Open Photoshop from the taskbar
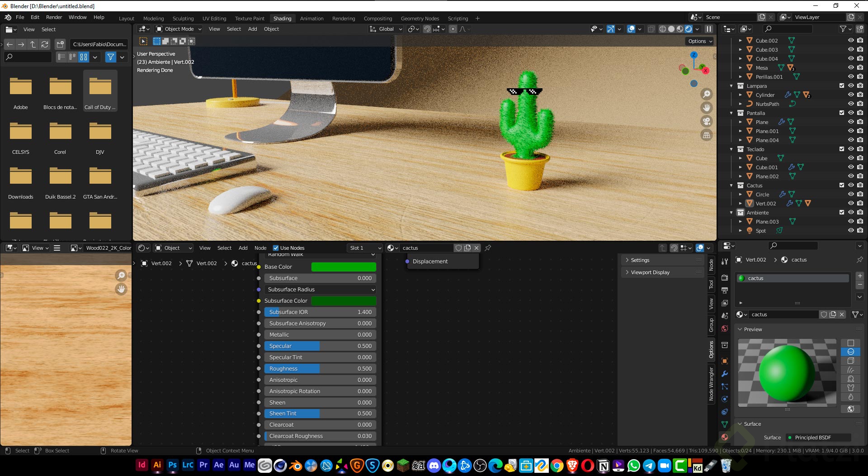The width and height of the screenshot is (868, 476). coord(172,465)
